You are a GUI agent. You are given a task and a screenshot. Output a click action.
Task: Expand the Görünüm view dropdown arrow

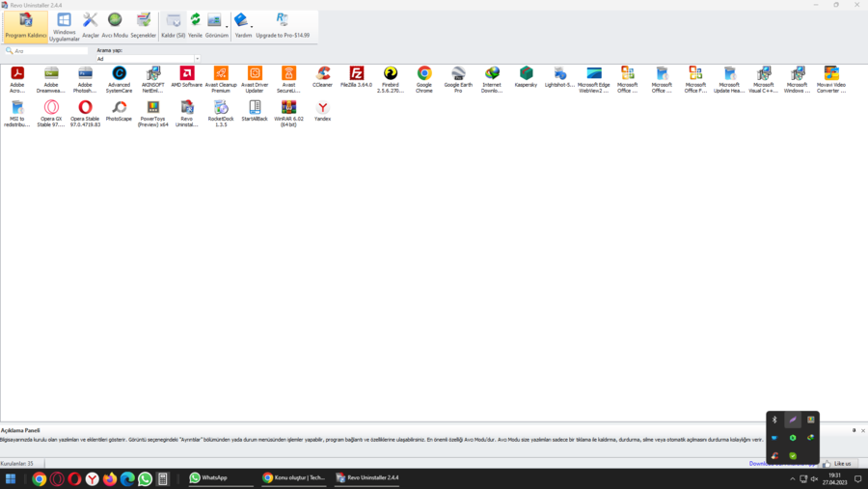(227, 27)
